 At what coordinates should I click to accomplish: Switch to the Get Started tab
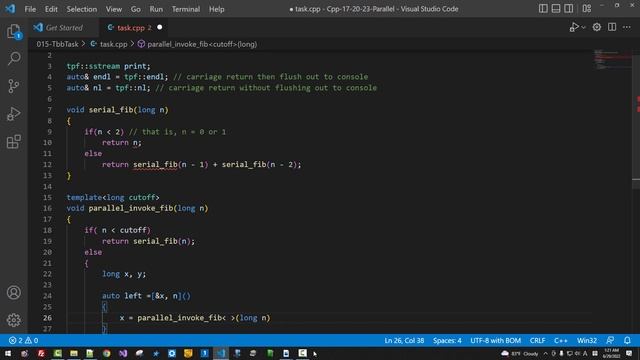pos(64,28)
